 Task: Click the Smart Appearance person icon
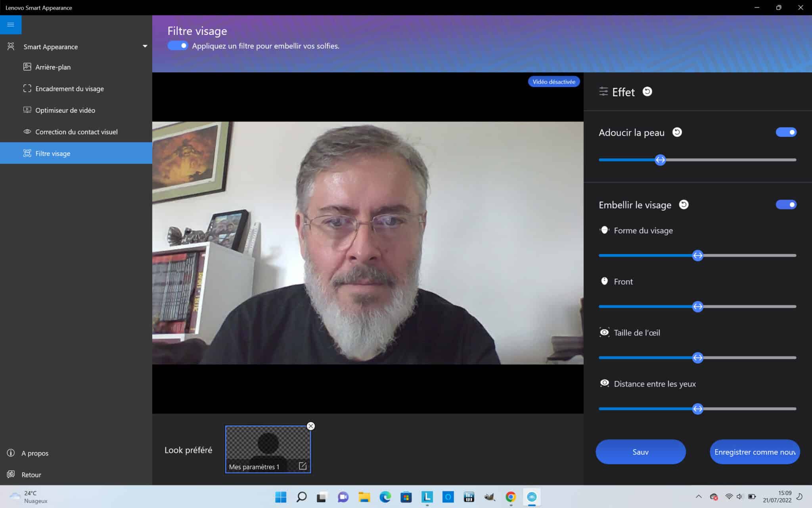[x=11, y=46]
